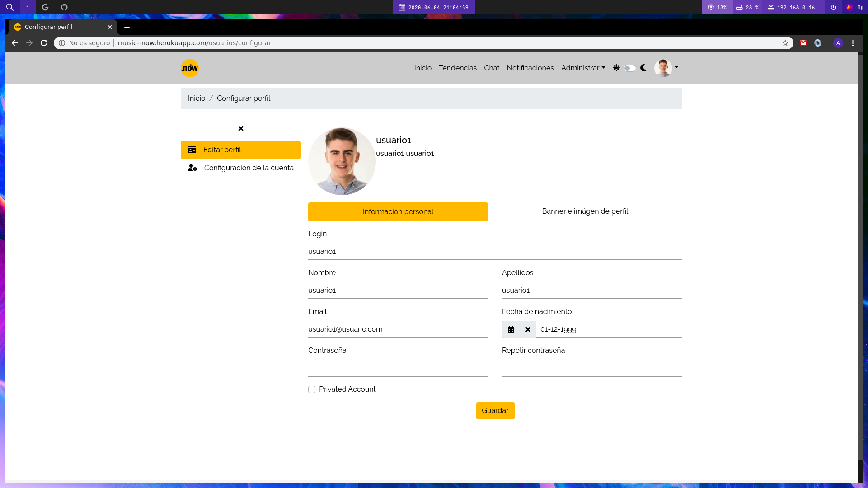Click the sun light-mode icon
Viewport: 868px width, 488px height.
coord(616,68)
